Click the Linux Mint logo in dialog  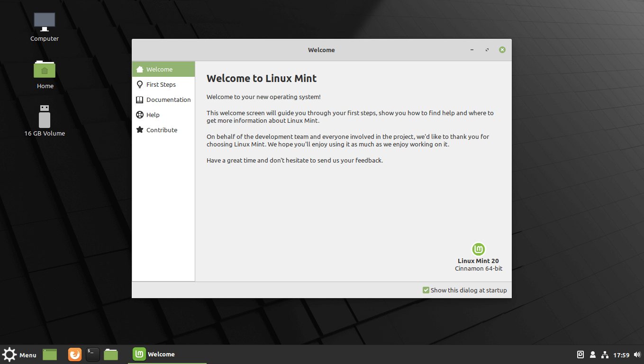click(479, 249)
